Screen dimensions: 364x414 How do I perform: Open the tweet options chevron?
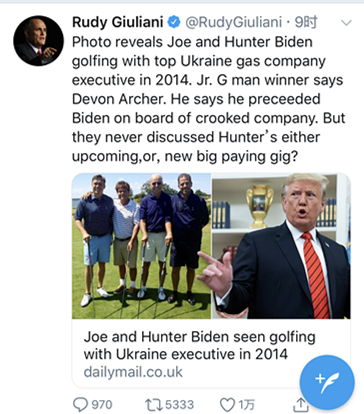click(346, 23)
